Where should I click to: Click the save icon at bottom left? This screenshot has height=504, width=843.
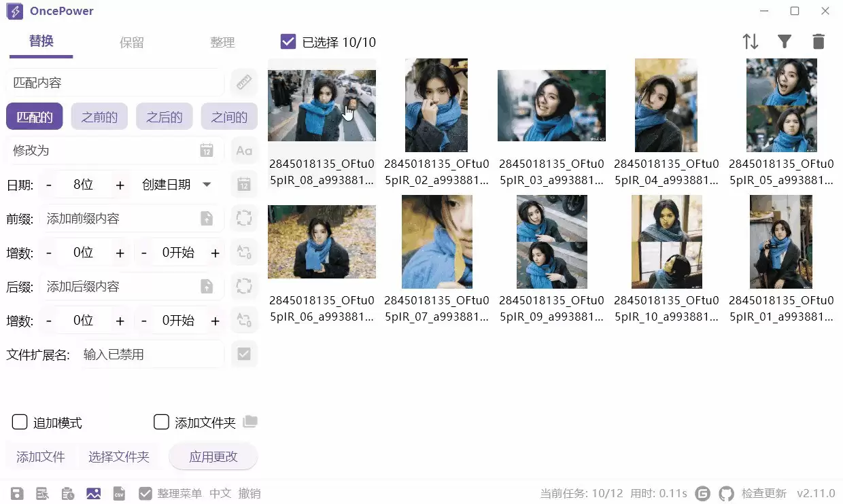click(x=16, y=493)
